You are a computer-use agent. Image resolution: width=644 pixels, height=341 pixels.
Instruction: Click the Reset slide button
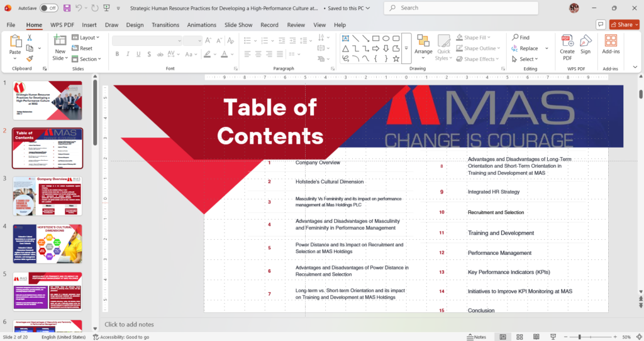[82, 48]
